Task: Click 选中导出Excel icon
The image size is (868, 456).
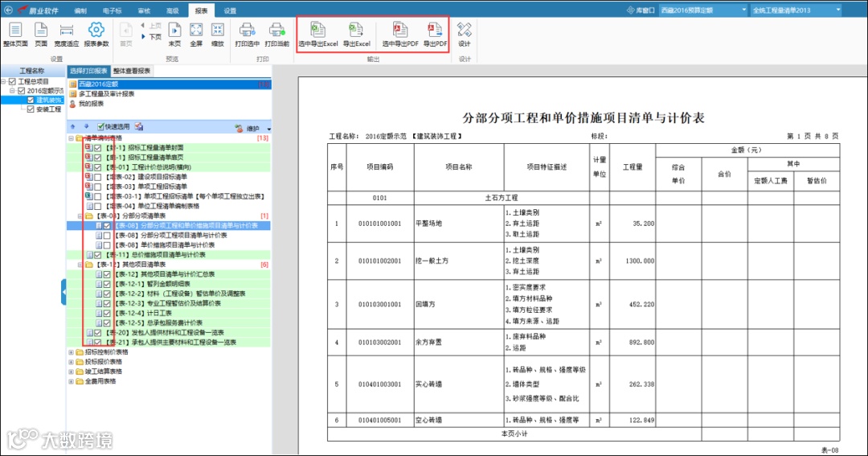Action: pos(317,30)
